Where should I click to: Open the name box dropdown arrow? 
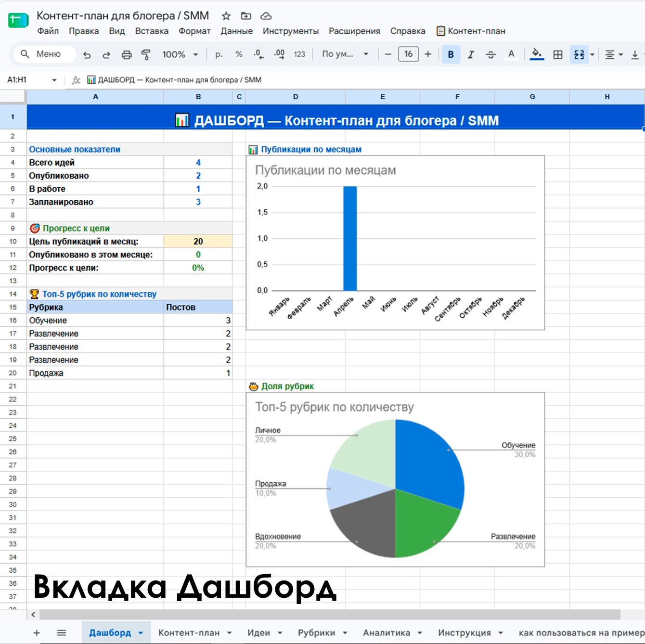(54, 80)
